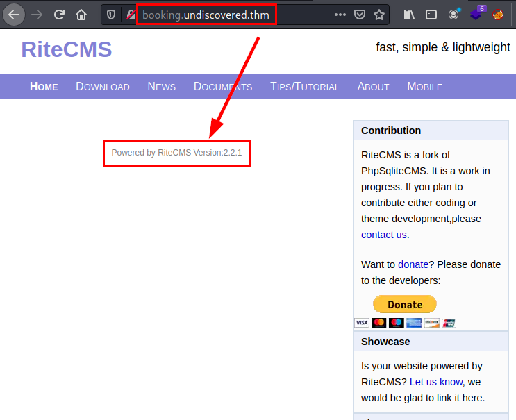The image size is (516, 420).
Task: Open the Firefox account icon
Action: coord(453,15)
